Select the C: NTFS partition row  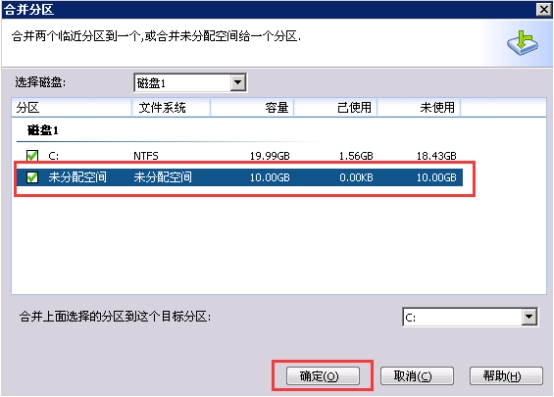[x=240, y=155]
